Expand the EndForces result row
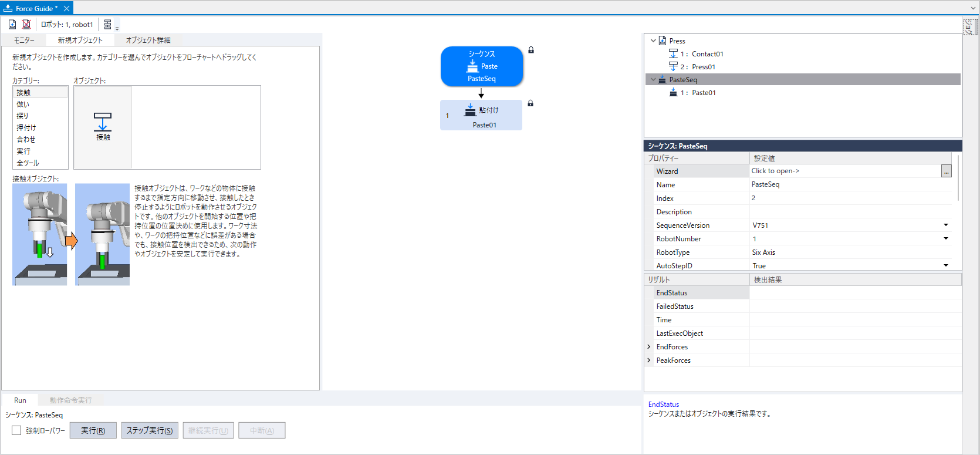 click(649, 347)
